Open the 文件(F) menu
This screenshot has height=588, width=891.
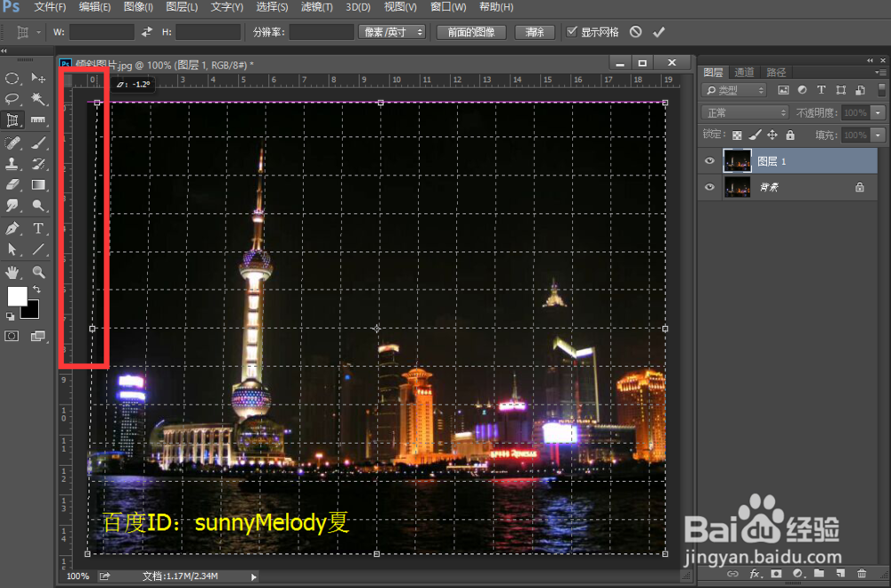click(x=50, y=7)
